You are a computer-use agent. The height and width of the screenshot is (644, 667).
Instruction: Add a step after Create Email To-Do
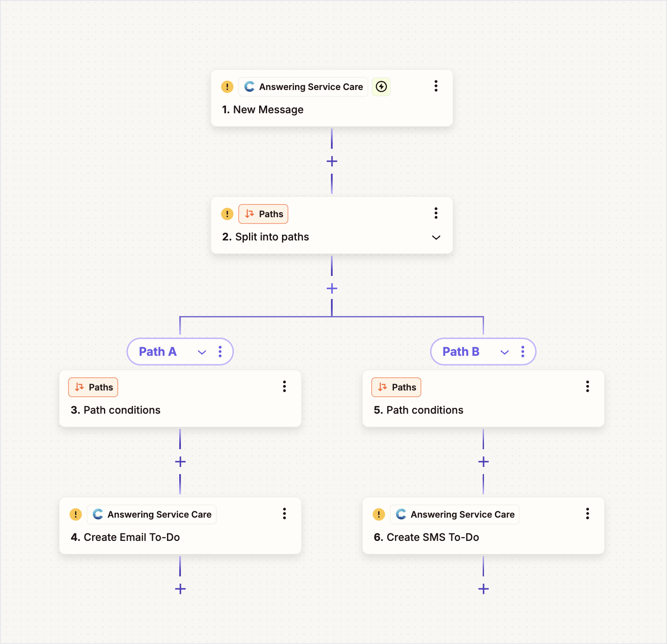click(180, 589)
